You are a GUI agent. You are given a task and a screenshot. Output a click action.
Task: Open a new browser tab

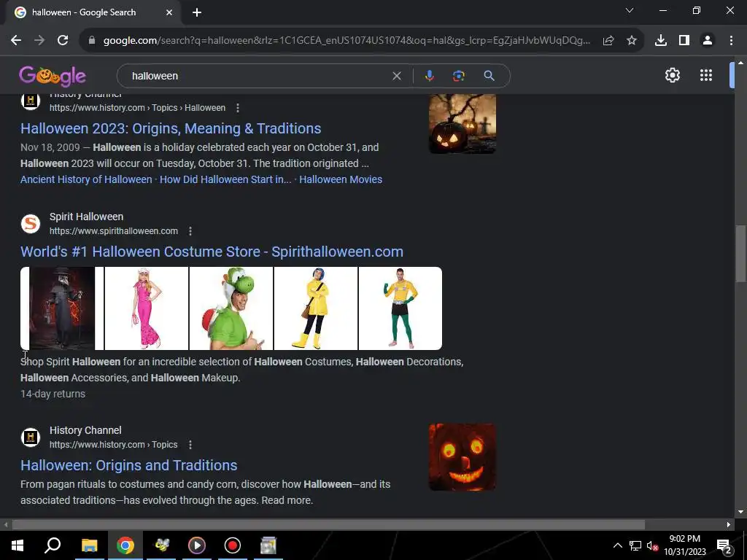coord(197,12)
